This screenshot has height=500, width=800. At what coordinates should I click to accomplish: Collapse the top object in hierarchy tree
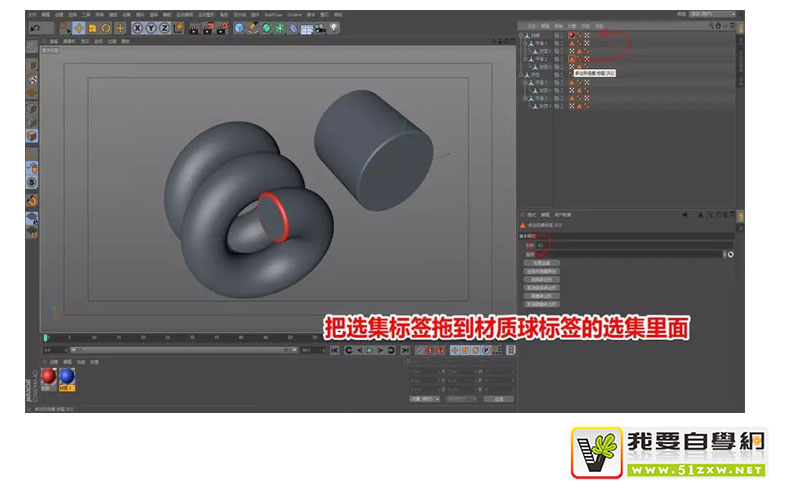[x=522, y=35]
